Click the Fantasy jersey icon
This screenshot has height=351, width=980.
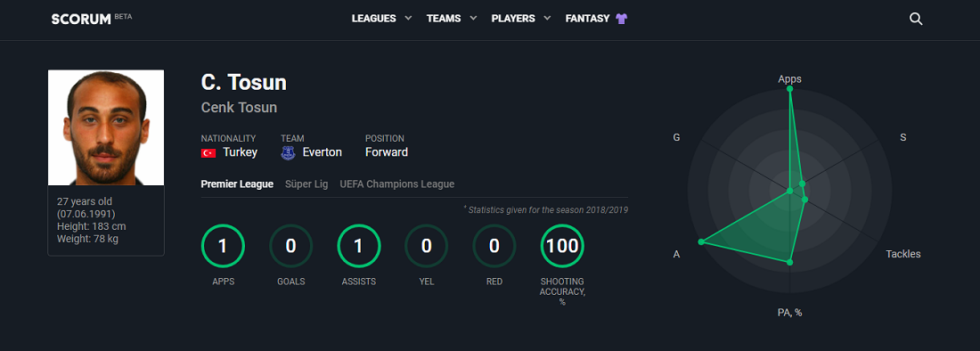621,19
